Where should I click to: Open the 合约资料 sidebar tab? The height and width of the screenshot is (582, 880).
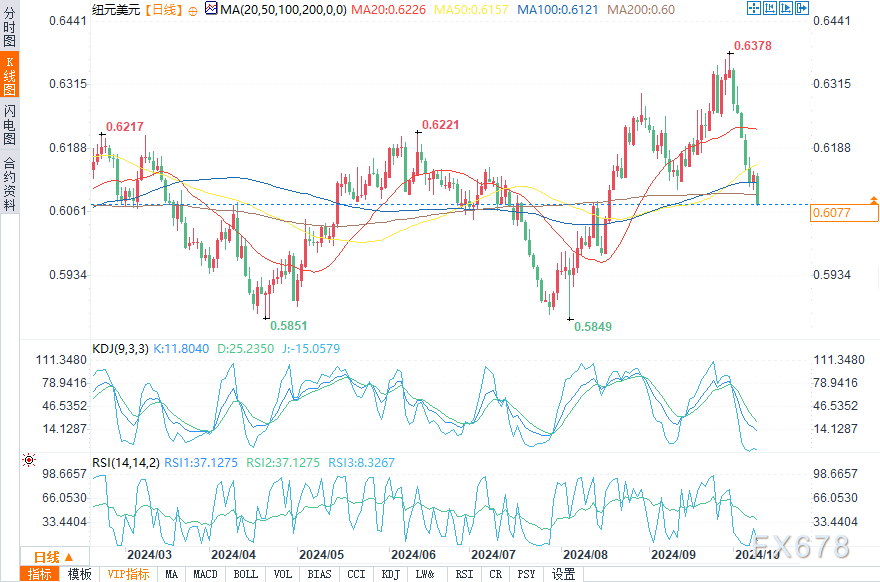click(x=10, y=184)
